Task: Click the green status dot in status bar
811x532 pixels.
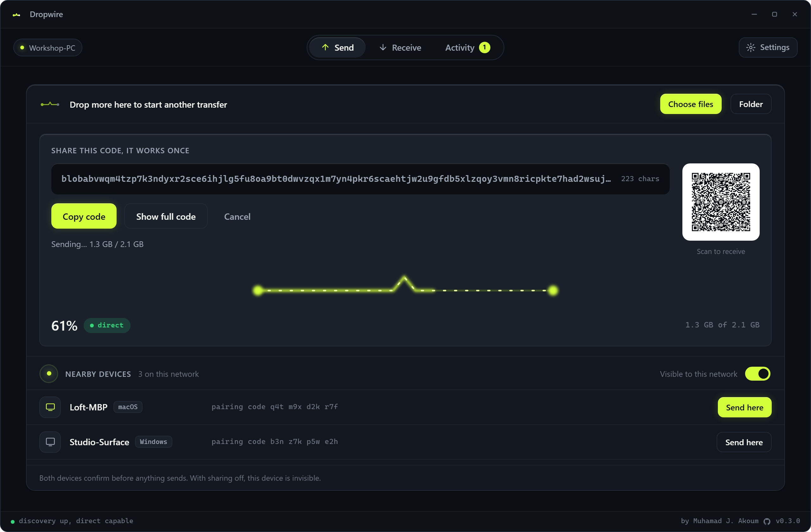Action: (x=13, y=522)
